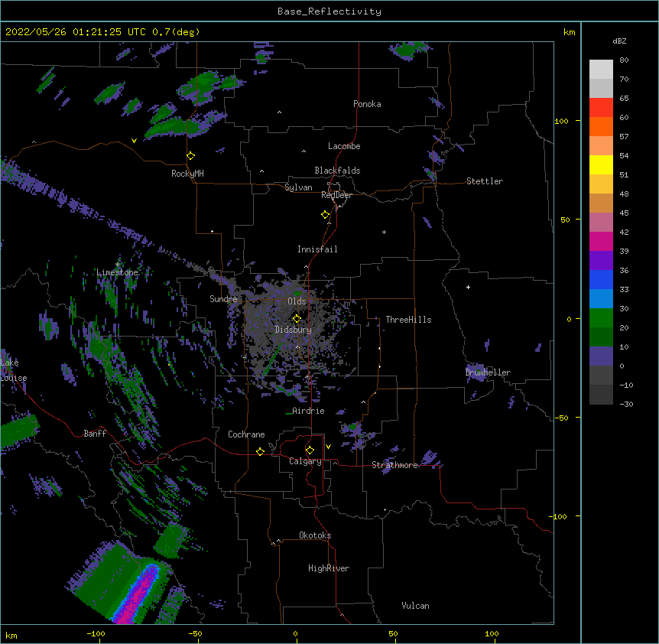The height and width of the screenshot is (644, 659).
Task: Click the Olds city label
Action: pos(297,301)
